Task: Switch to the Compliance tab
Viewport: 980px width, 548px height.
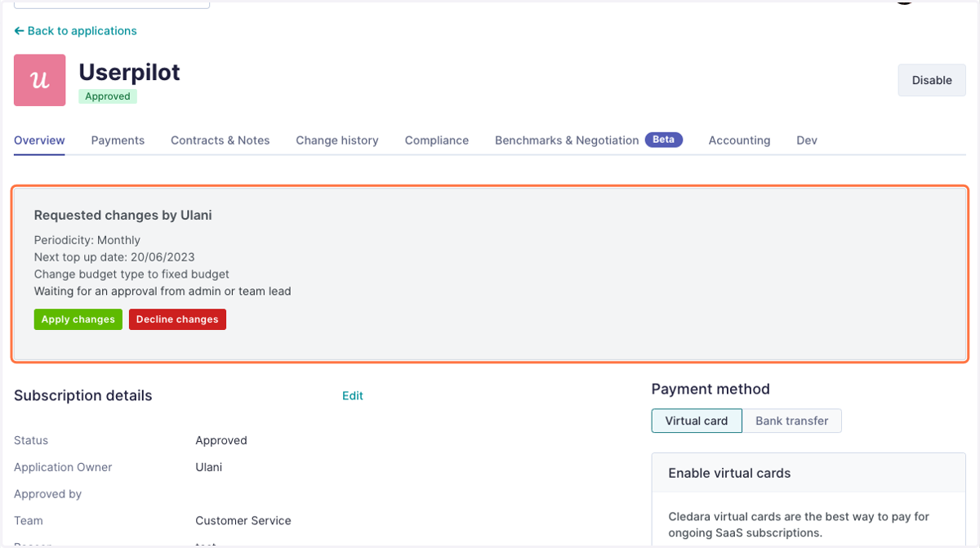Action: [437, 140]
